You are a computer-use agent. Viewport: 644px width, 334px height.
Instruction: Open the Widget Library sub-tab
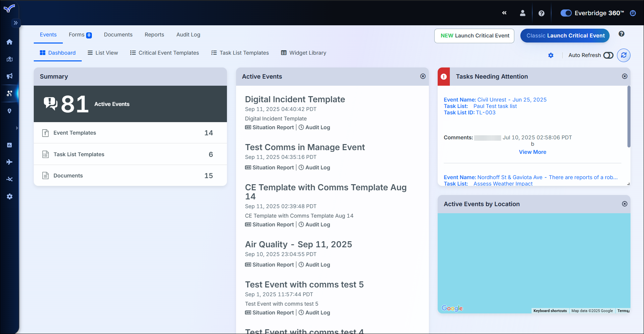point(304,53)
